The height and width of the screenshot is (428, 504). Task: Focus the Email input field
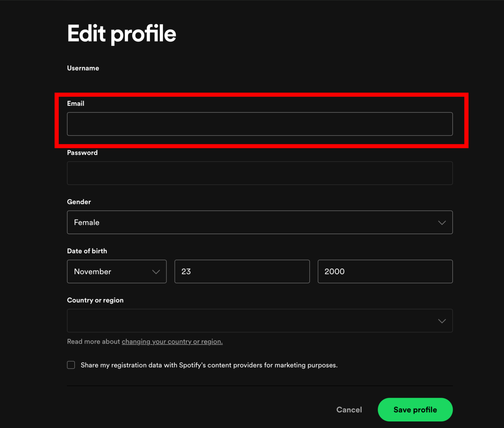point(260,124)
